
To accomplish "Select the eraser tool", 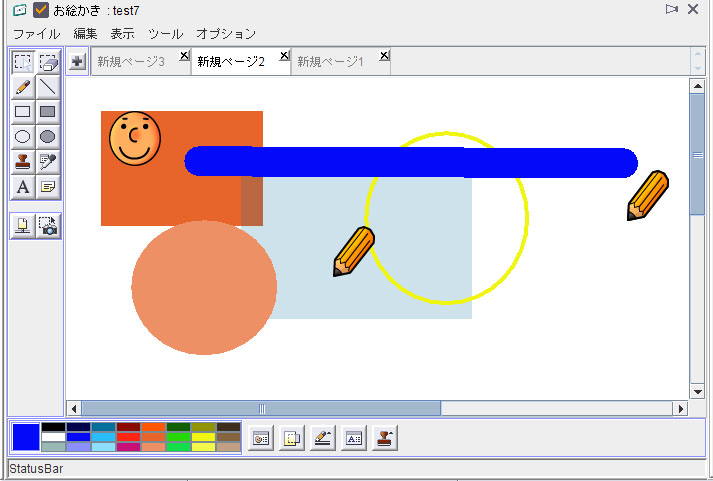I will pos(48,62).
